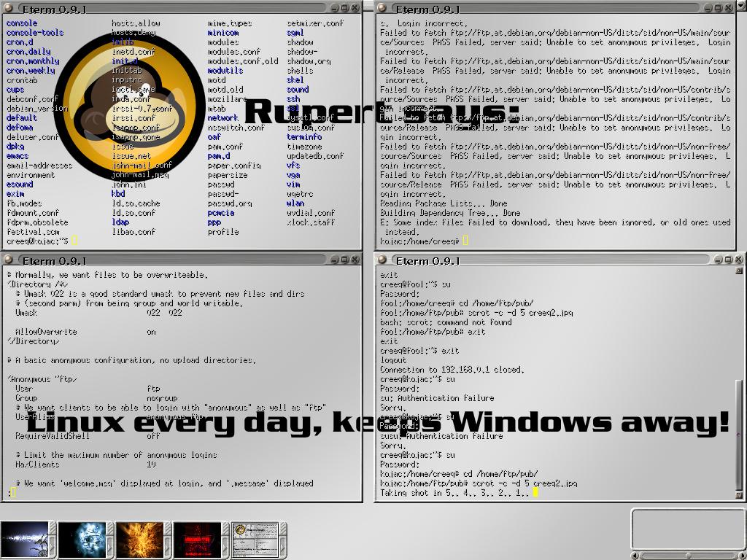
Task: Click striped handle button on the current-desktop pager
Action: (284, 528)
